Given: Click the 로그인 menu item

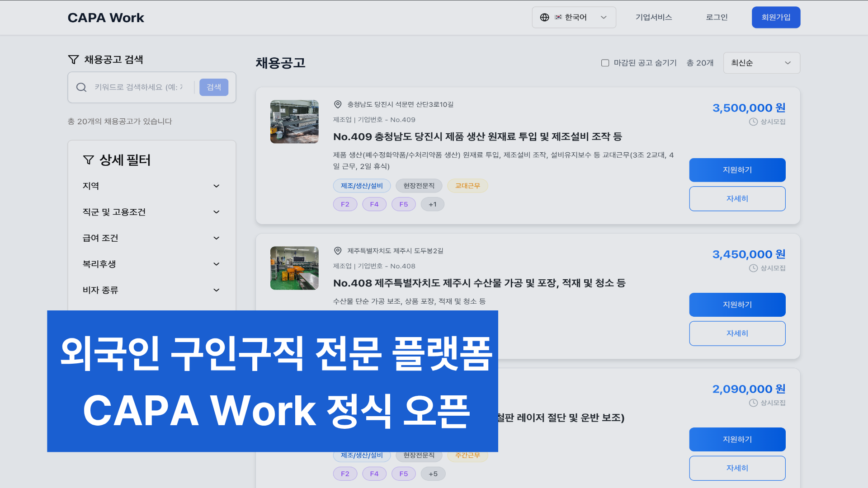Looking at the screenshot, I should pyautogui.click(x=717, y=17).
